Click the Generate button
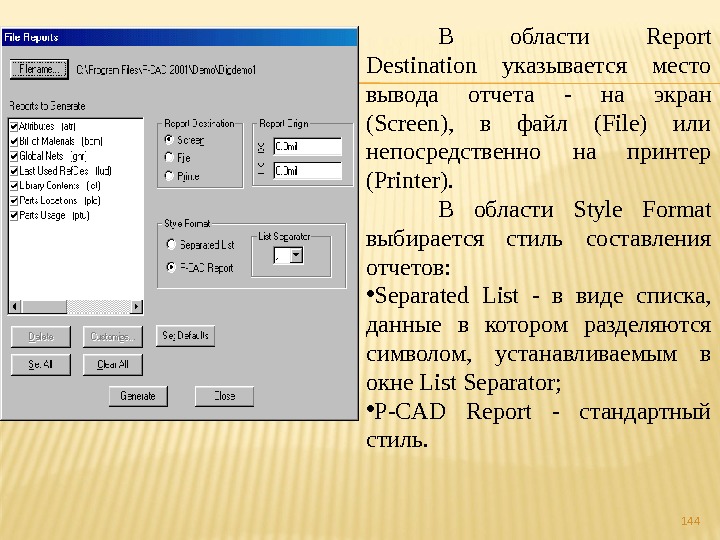 click(x=138, y=396)
